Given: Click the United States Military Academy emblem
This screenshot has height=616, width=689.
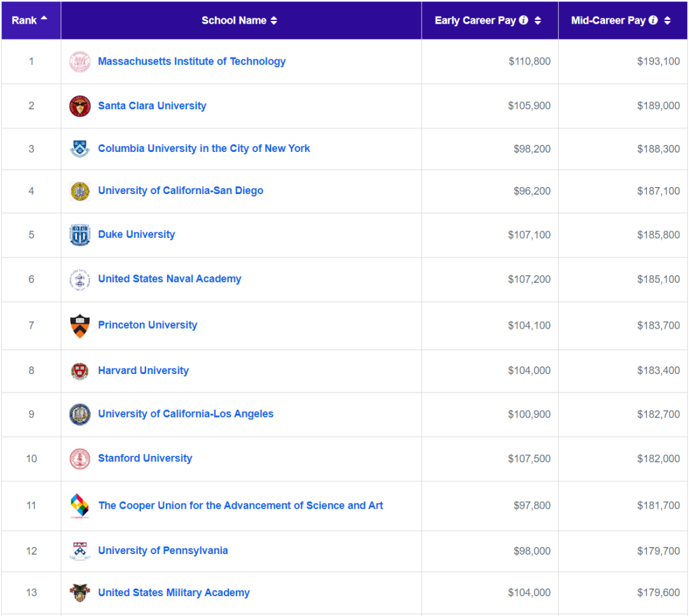Looking at the screenshot, I should [x=80, y=593].
